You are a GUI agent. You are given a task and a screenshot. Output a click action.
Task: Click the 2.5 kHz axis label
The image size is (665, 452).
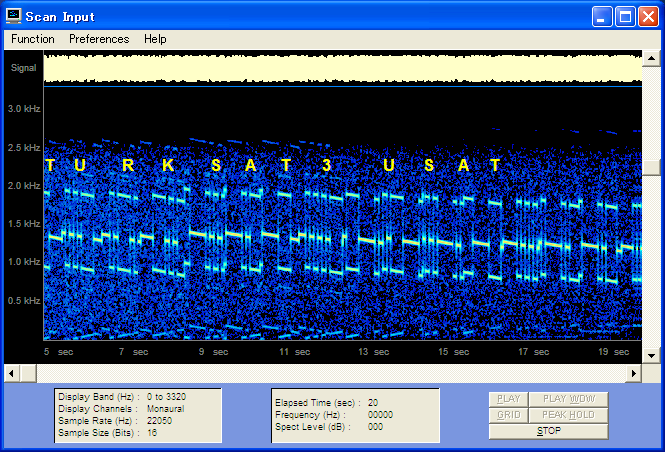coord(24,148)
